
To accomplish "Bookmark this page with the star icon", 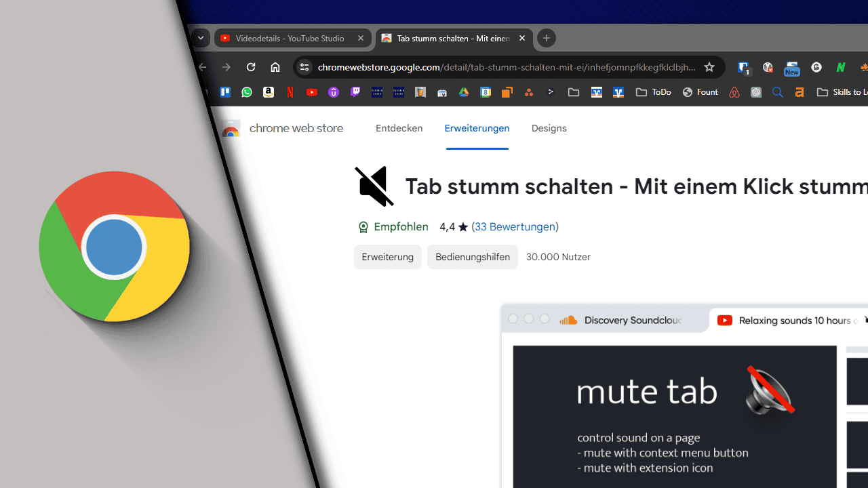I will (x=709, y=67).
